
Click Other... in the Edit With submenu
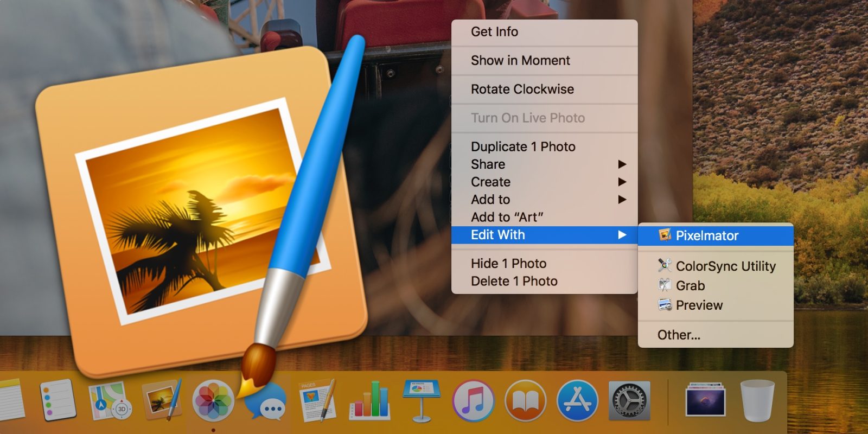click(716, 335)
